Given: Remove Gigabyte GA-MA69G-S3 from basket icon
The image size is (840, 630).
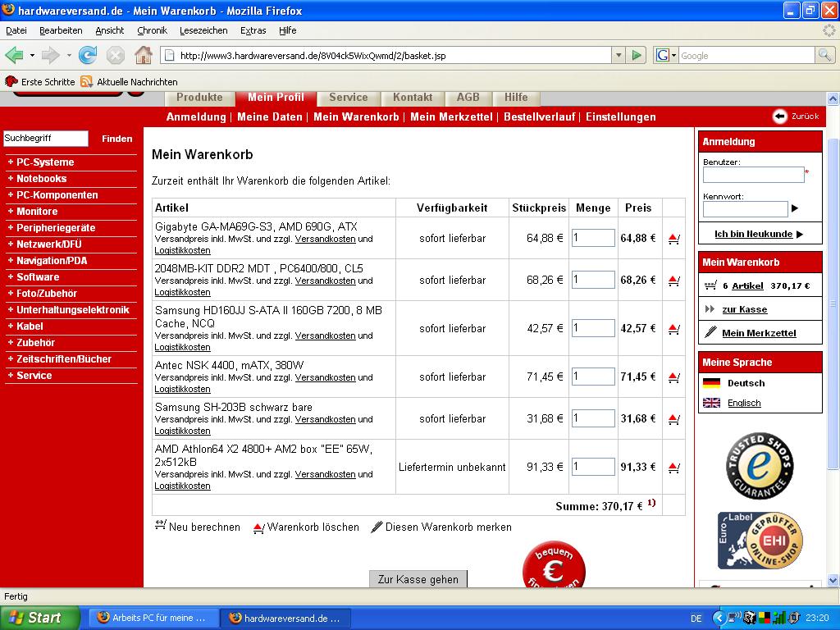Looking at the screenshot, I should (x=674, y=239).
